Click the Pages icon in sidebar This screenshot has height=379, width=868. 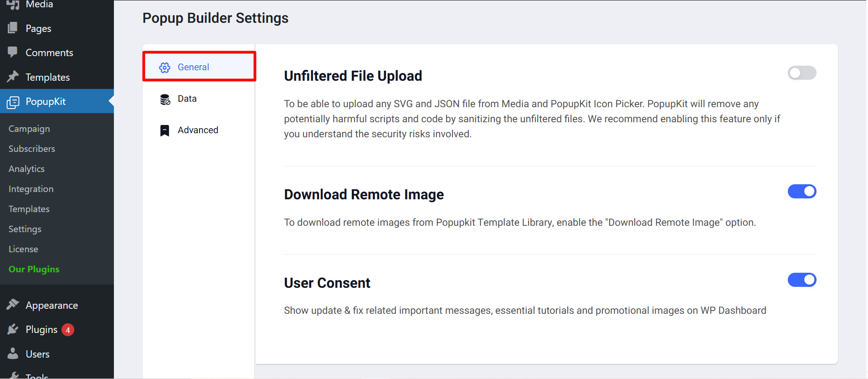[x=13, y=28]
